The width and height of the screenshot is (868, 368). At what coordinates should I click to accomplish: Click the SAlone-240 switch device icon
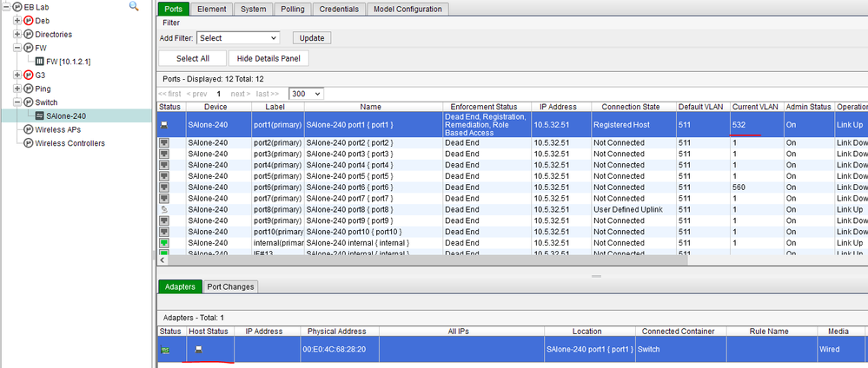(40, 115)
